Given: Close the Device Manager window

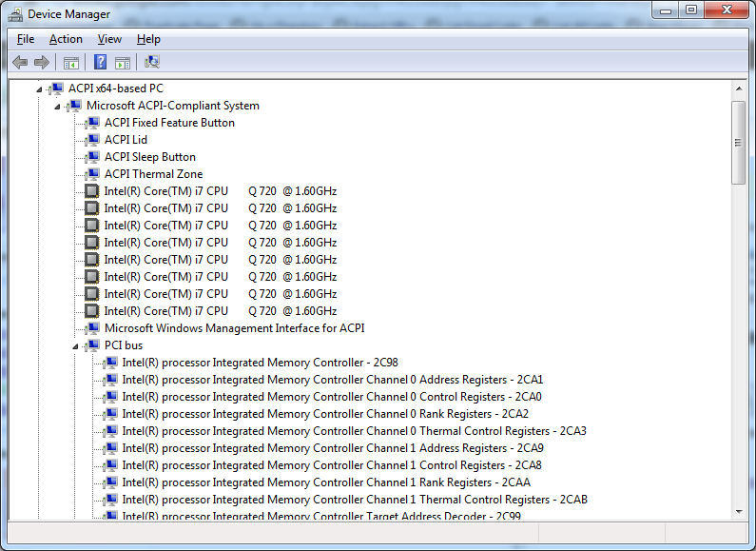Looking at the screenshot, I should pos(727,10).
